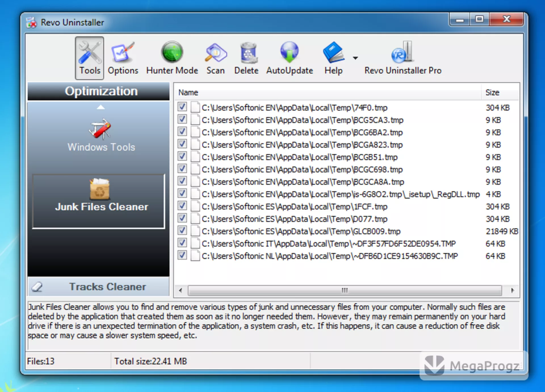Click file icon of BCGCA8A.tmp row

coord(195,182)
